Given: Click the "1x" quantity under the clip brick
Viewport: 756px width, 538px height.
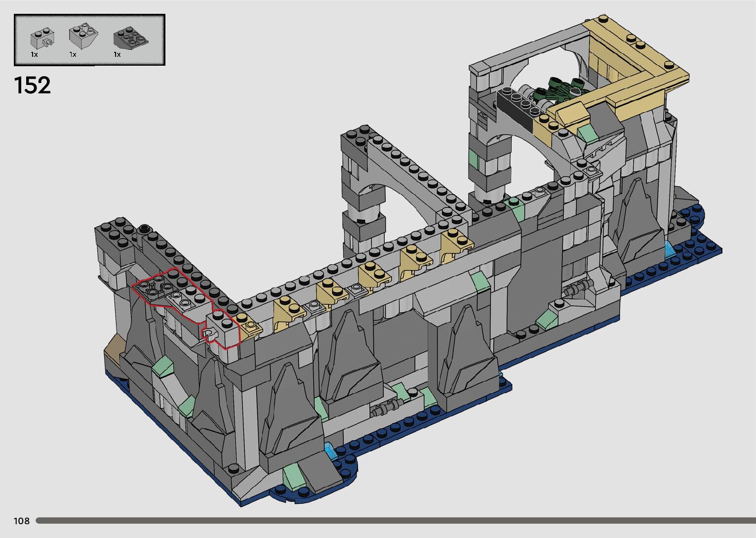Looking at the screenshot, I should 35,55.
